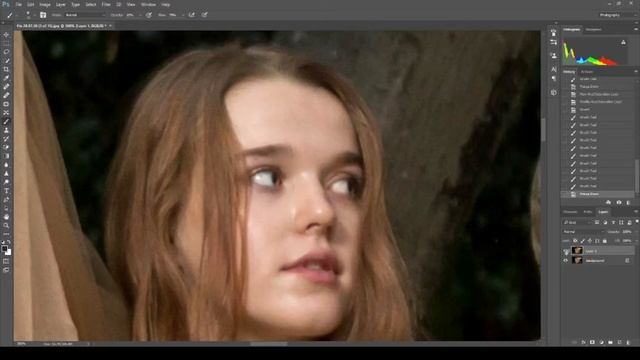Toggle lock transparent pixels
640x360 pixels.
click(575, 241)
